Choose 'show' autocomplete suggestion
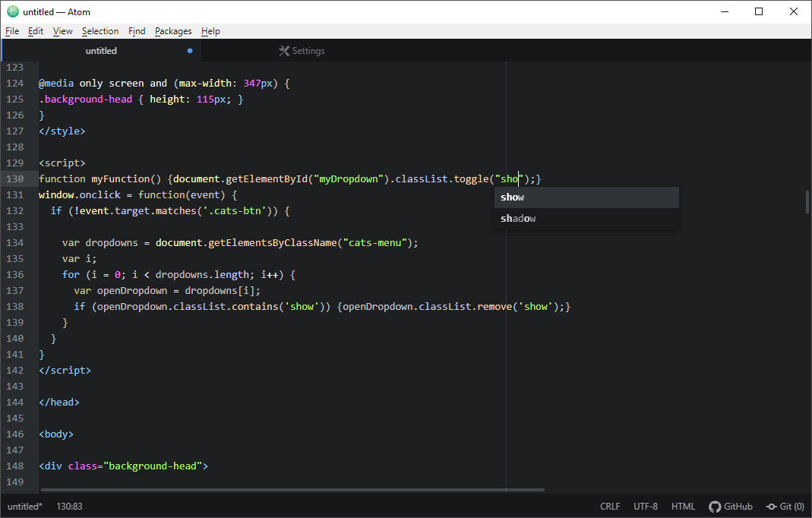812x518 pixels. pyautogui.click(x=586, y=197)
